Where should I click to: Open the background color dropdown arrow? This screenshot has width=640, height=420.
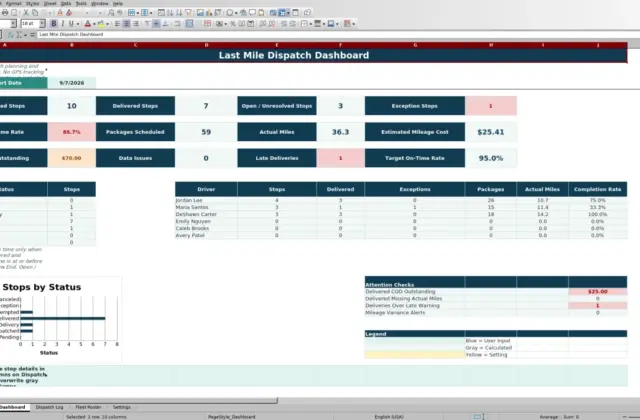point(107,24)
